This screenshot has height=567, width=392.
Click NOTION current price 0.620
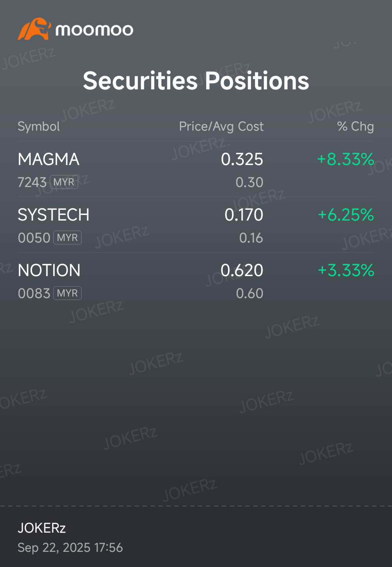click(242, 271)
